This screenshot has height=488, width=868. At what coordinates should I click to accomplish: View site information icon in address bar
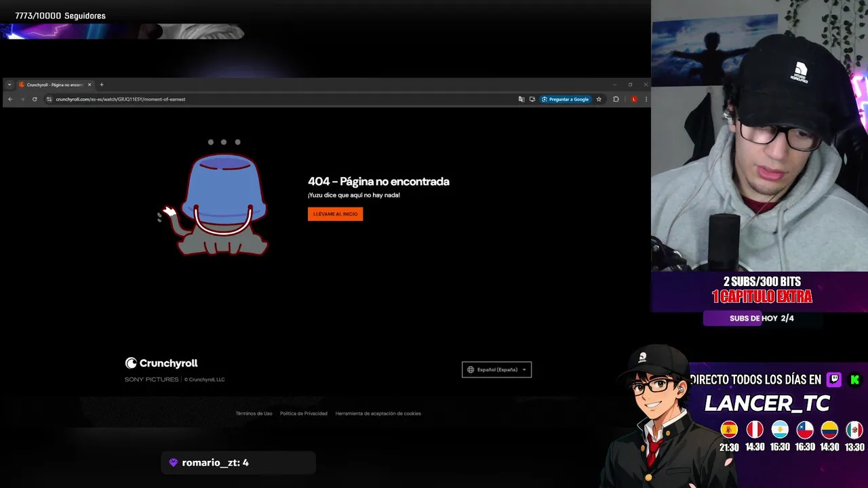click(x=49, y=99)
